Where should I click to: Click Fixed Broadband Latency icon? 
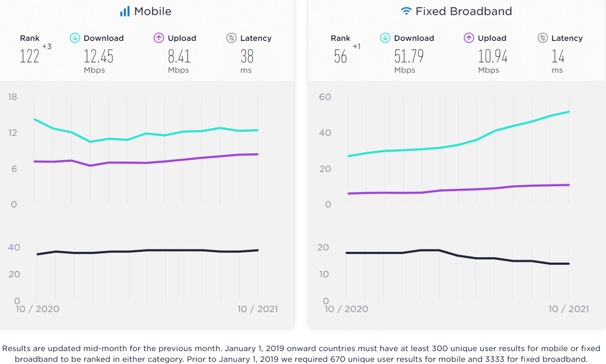coord(543,38)
